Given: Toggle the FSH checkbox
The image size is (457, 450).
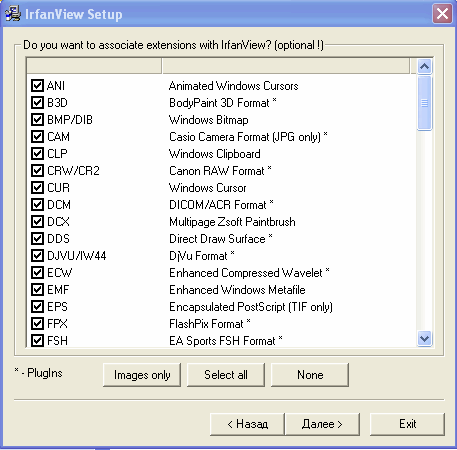Looking at the screenshot, I should point(37,341).
